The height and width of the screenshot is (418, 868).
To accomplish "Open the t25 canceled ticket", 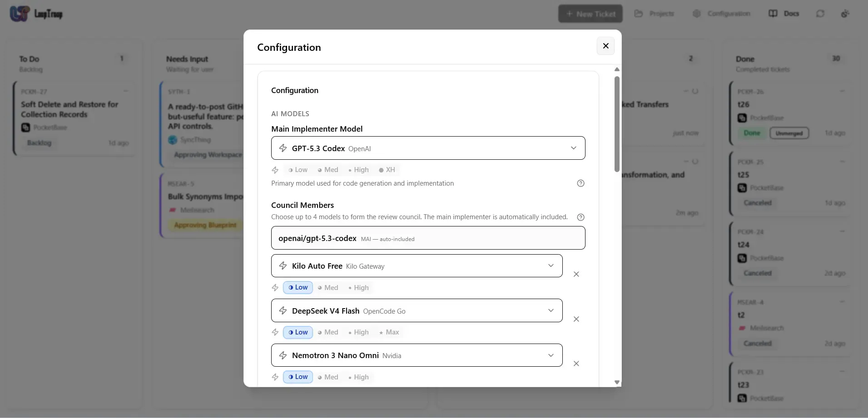I will click(x=790, y=184).
